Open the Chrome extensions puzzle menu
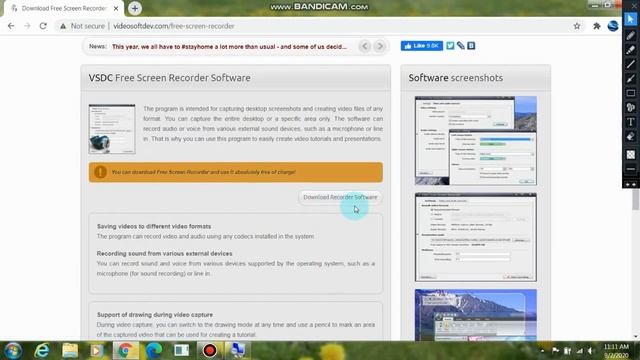The height and width of the screenshot is (360, 640). click(x=597, y=26)
